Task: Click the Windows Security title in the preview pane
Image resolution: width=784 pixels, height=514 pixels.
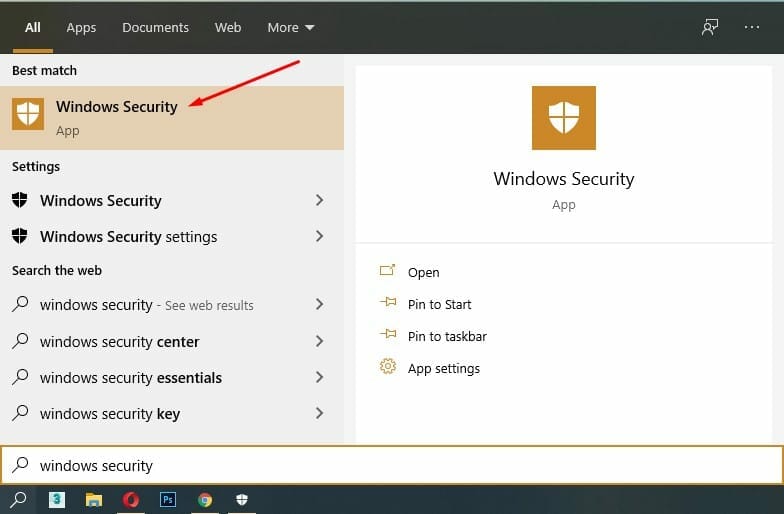Action: click(x=564, y=178)
